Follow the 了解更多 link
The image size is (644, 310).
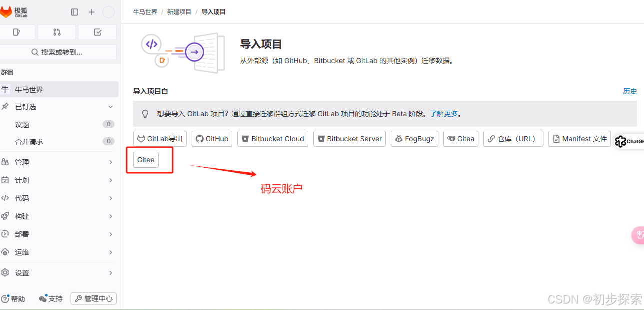pyautogui.click(x=444, y=114)
